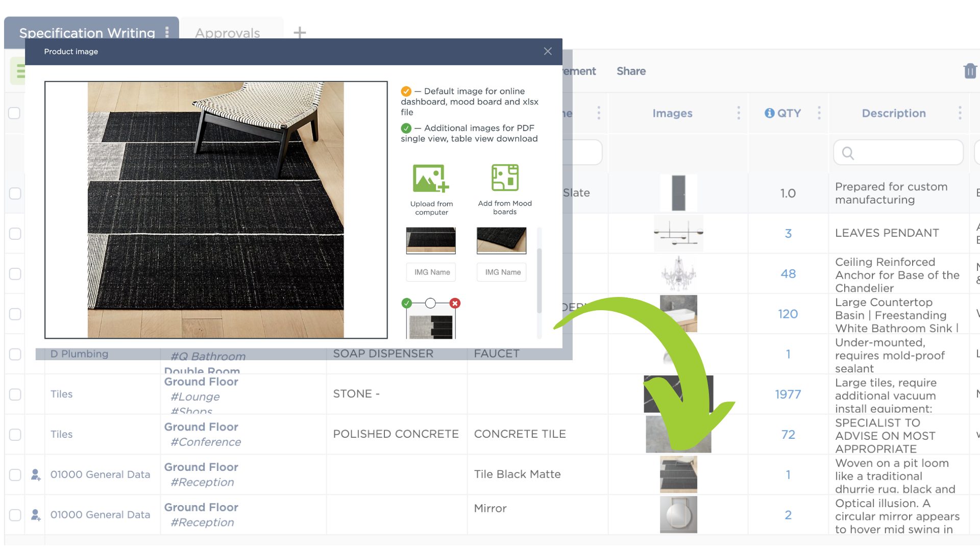The height and width of the screenshot is (551, 980).
Task: Toggle the green checkmark default image selector
Action: (406, 303)
